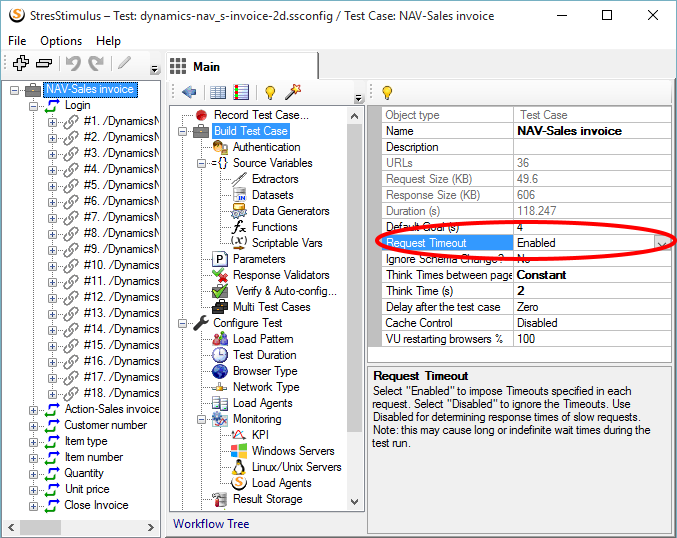Click the redo arrow icon
Viewport: 677px width, 538px height.
96,63
